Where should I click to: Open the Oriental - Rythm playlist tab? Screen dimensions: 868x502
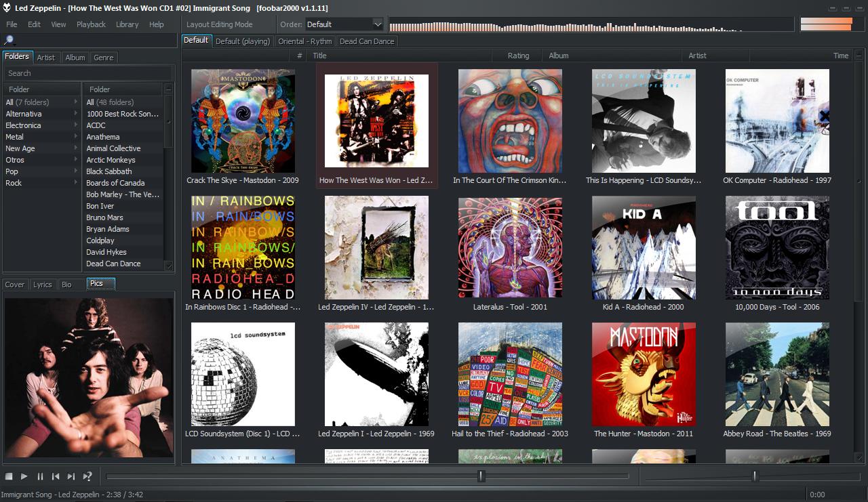(305, 41)
